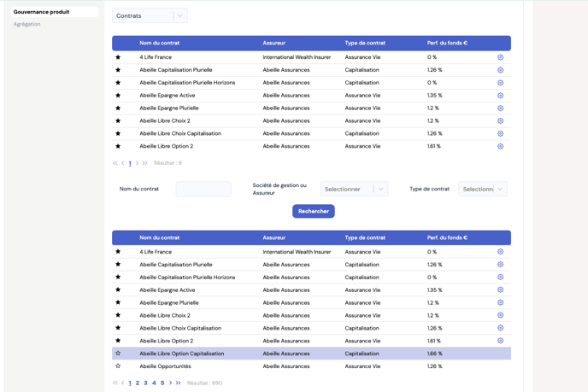Open the Type de contrat dropdown

[x=483, y=190]
